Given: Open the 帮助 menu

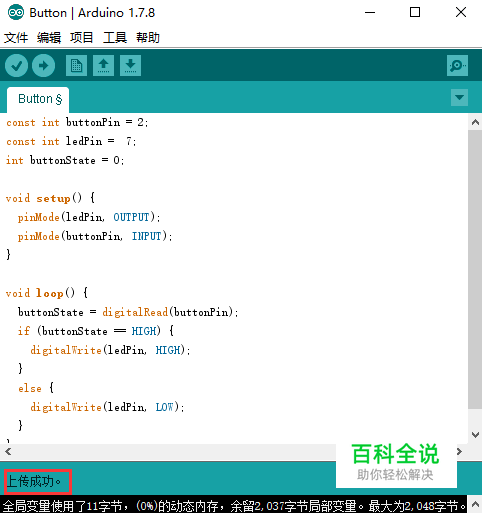Looking at the screenshot, I should (x=148, y=37).
